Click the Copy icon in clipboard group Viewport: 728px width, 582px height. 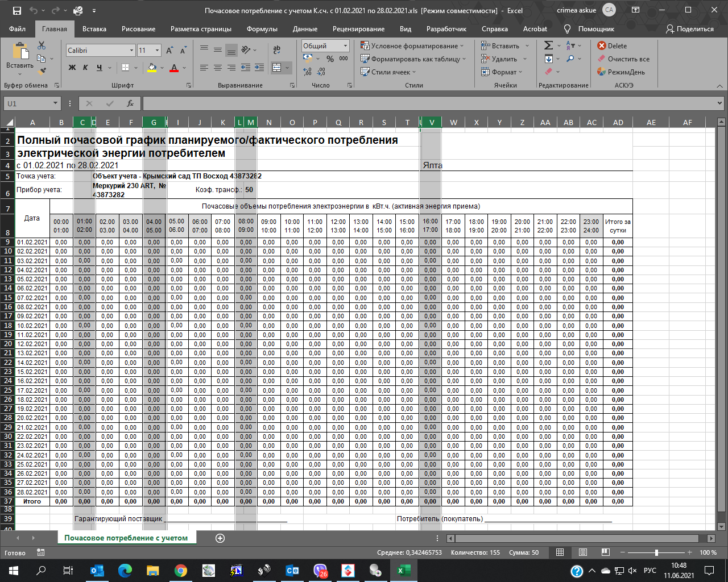(41, 59)
